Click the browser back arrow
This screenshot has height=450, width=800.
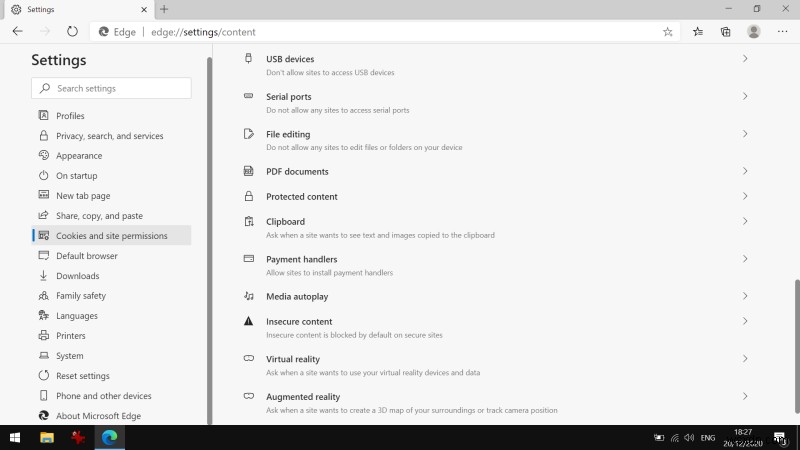pyautogui.click(x=17, y=32)
